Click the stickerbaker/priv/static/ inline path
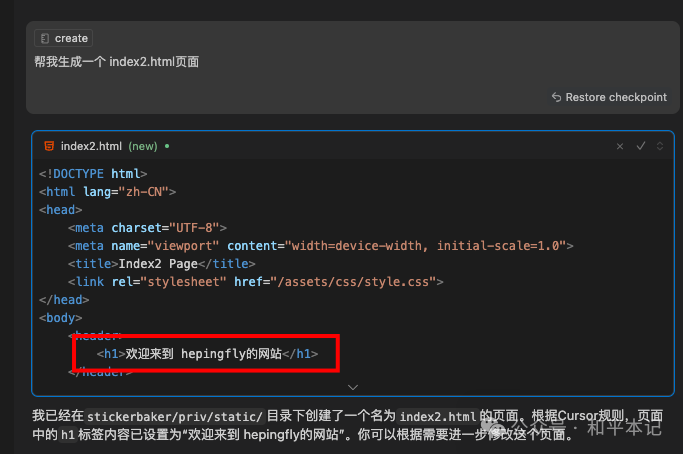This screenshot has width=683, height=454. coord(175,416)
